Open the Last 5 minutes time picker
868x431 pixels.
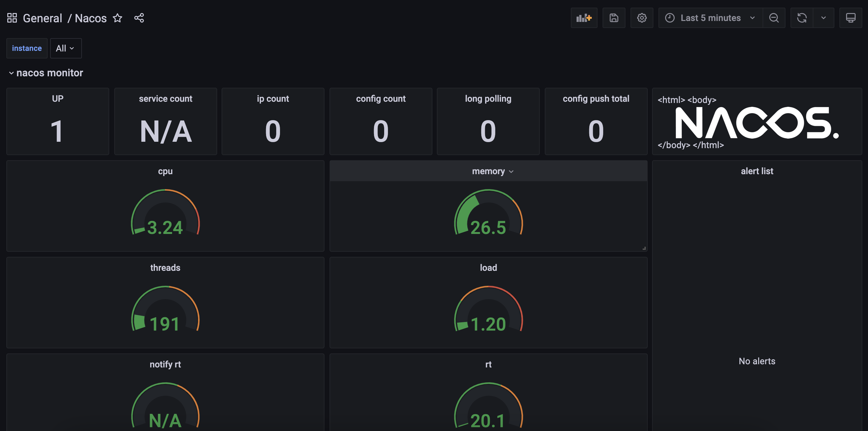point(710,18)
